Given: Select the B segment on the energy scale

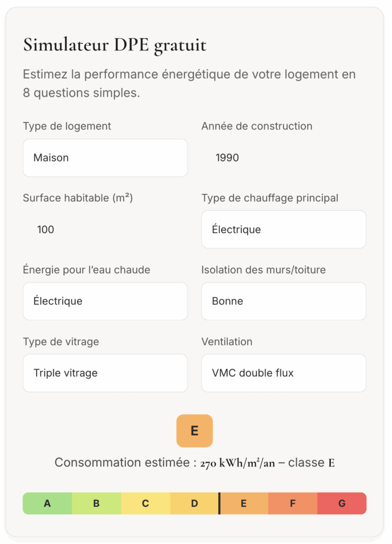Looking at the screenshot, I should coord(96,503).
